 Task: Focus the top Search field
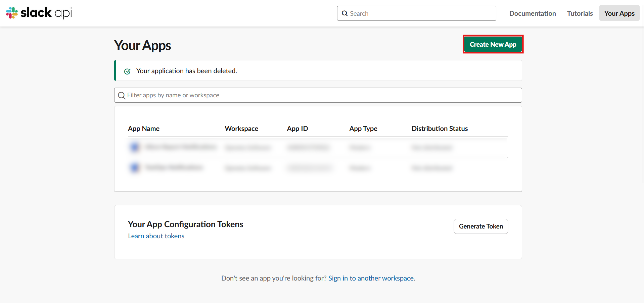click(x=420, y=13)
